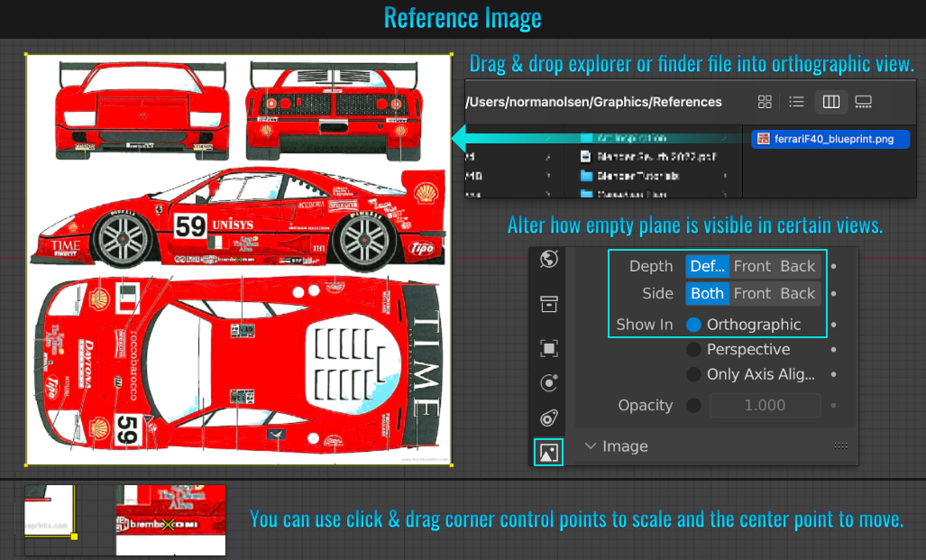Enable the Perspective show-in checkbox
This screenshot has width=926, height=560.
[694, 349]
